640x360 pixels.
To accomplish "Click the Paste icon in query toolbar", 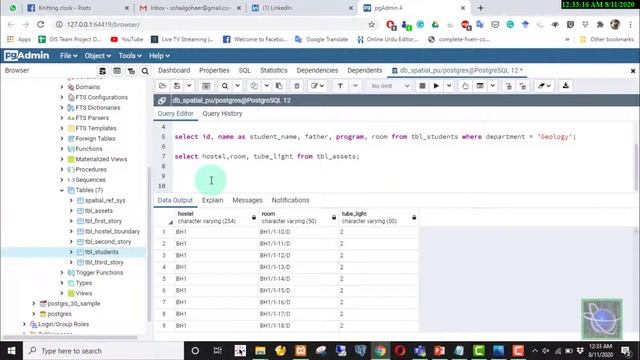I will [279, 86].
